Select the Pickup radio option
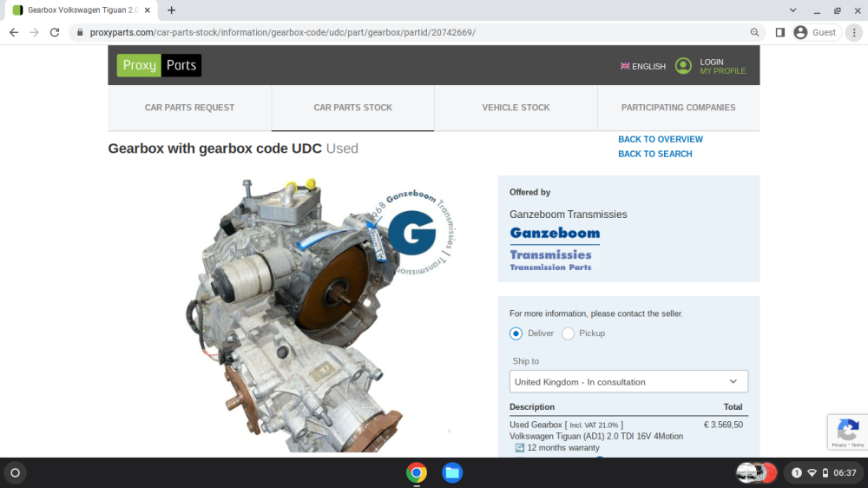 (568, 333)
